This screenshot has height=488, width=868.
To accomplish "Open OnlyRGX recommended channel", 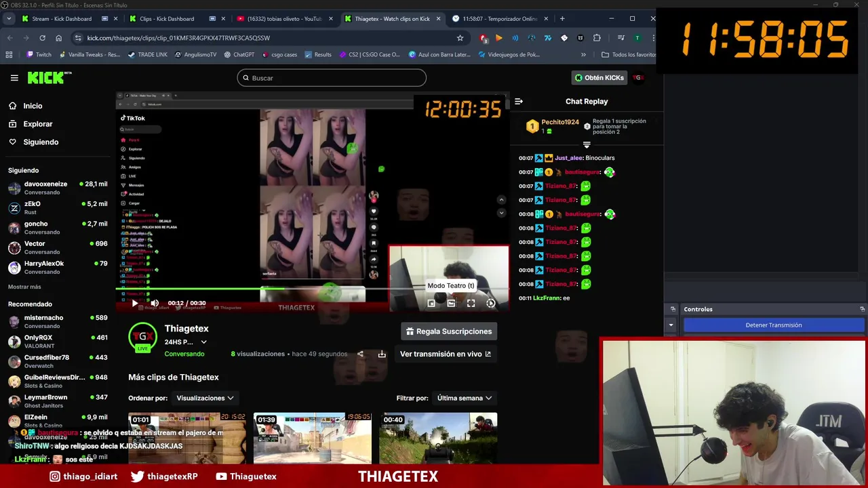I will click(58, 342).
